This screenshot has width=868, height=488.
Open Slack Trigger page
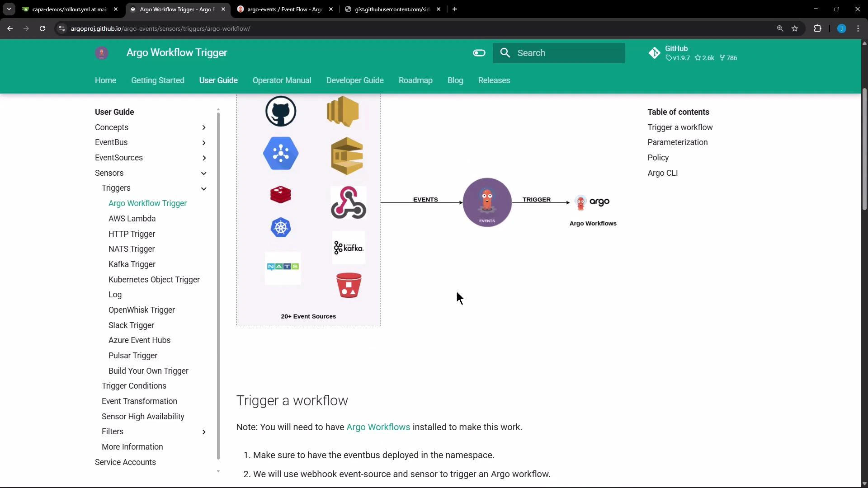coord(131,325)
